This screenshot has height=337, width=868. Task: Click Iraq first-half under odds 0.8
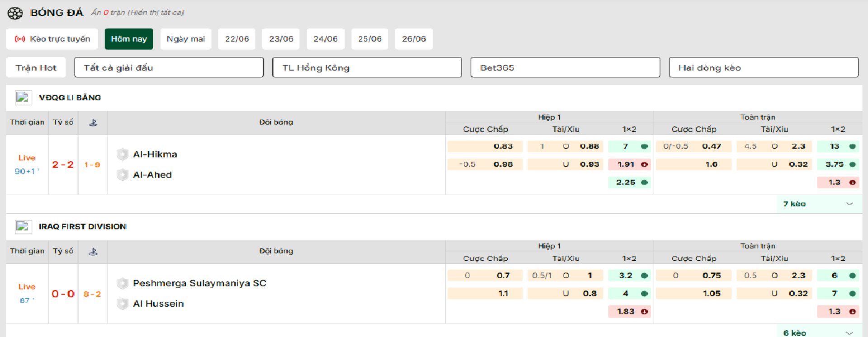click(566, 294)
